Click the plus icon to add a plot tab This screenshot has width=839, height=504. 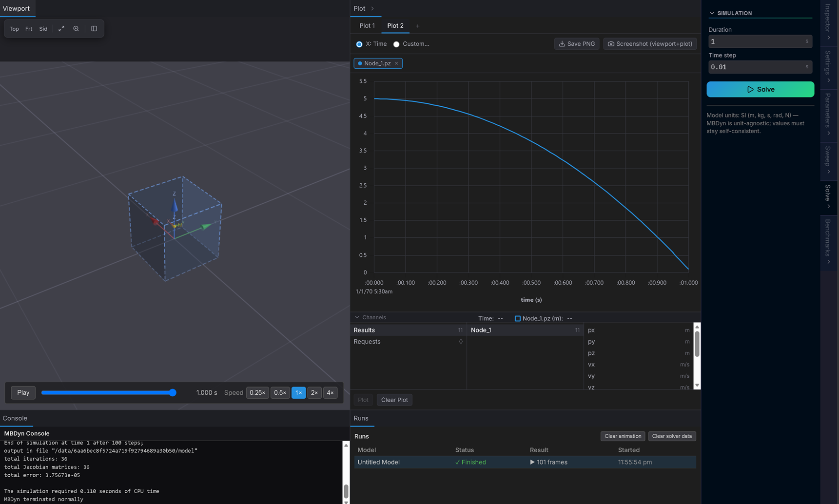417,26
